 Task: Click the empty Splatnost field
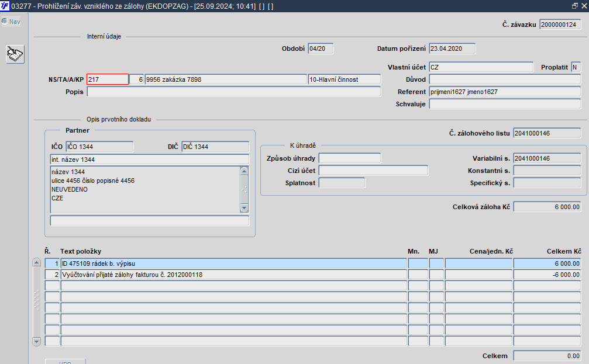click(x=342, y=183)
